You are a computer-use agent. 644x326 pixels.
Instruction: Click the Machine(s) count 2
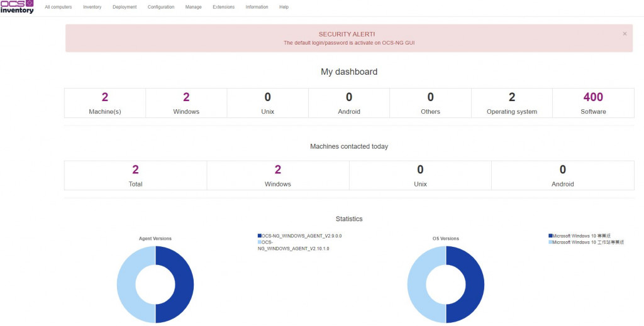tap(105, 97)
